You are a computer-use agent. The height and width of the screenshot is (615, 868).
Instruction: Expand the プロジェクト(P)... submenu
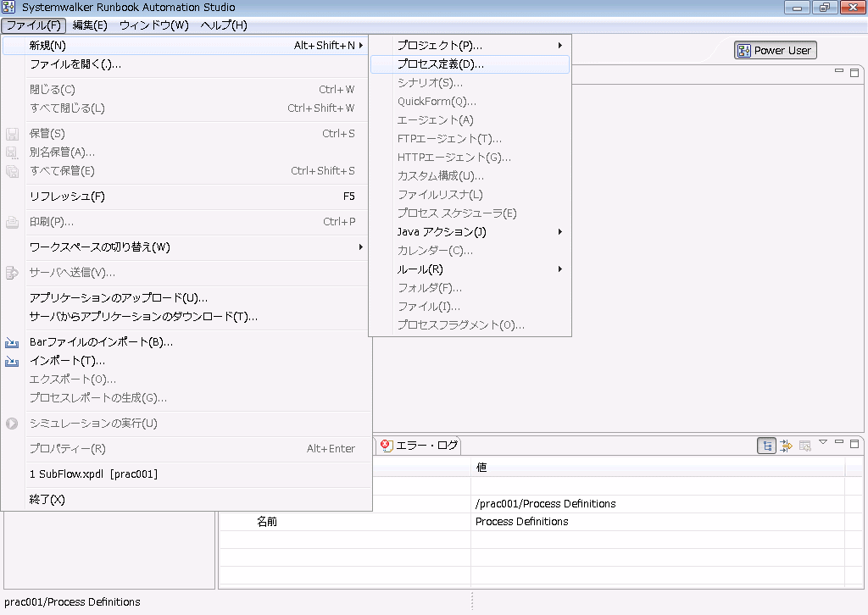pyautogui.click(x=470, y=46)
